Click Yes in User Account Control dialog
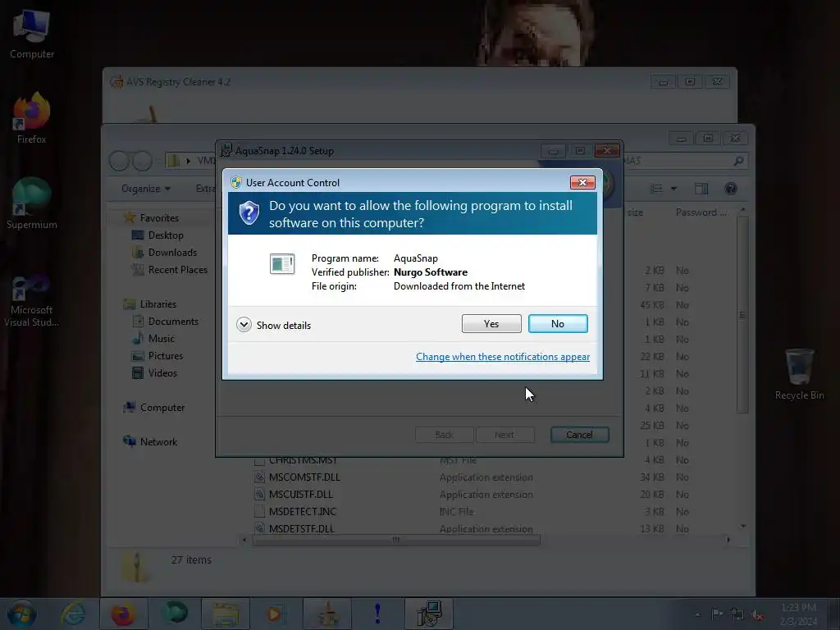This screenshot has width=840, height=630. [491, 323]
